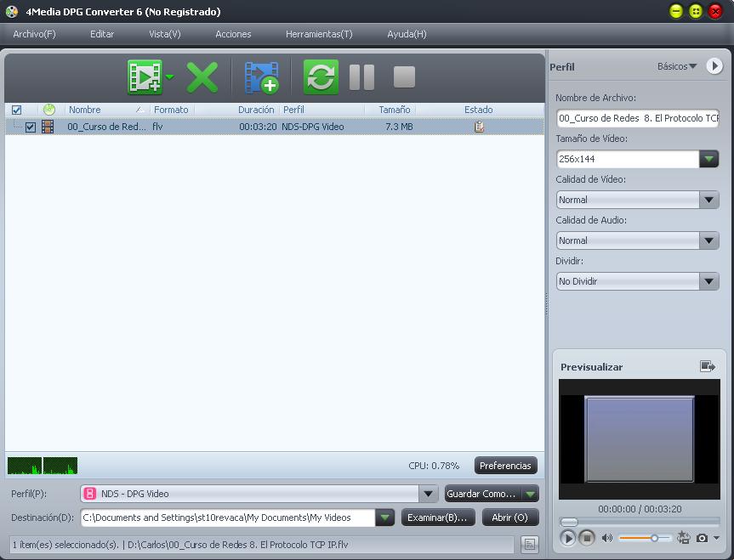The width and height of the screenshot is (734, 560).
Task: Click the Add File toolbar icon
Action: pos(145,76)
